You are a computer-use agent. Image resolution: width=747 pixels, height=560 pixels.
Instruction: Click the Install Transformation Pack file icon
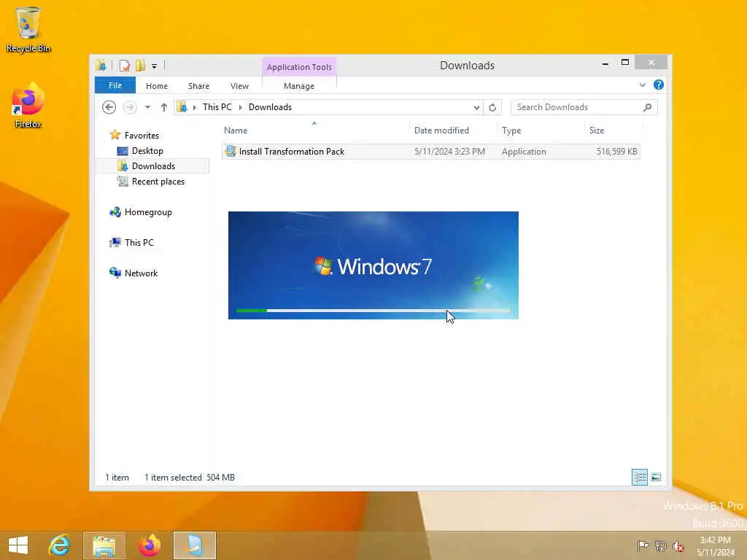(231, 151)
